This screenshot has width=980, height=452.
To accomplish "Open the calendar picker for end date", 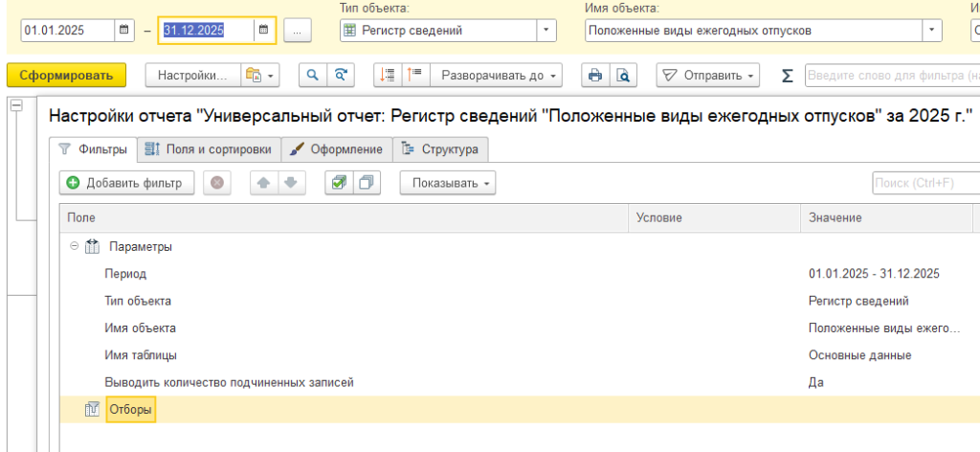I will pyautogui.click(x=262, y=31).
